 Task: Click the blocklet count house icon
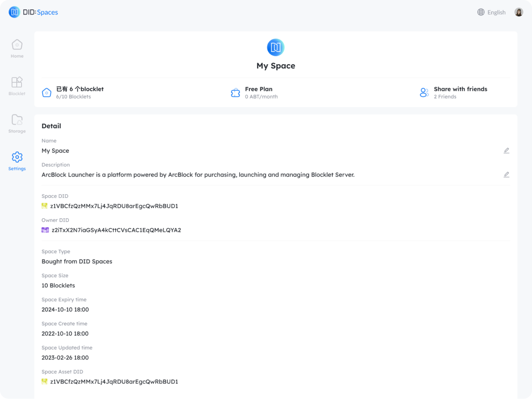coord(47,93)
